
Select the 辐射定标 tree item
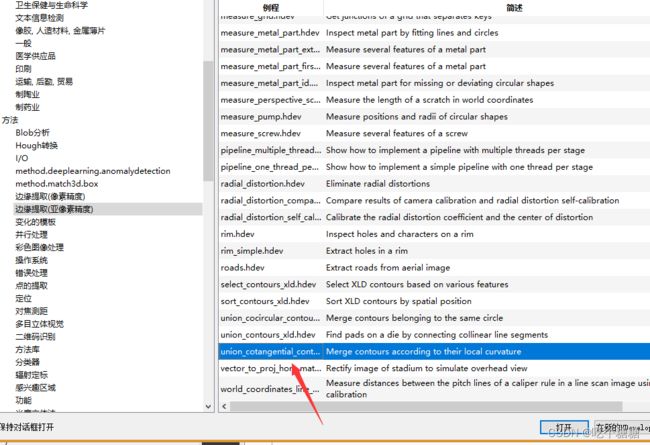click(32, 374)
